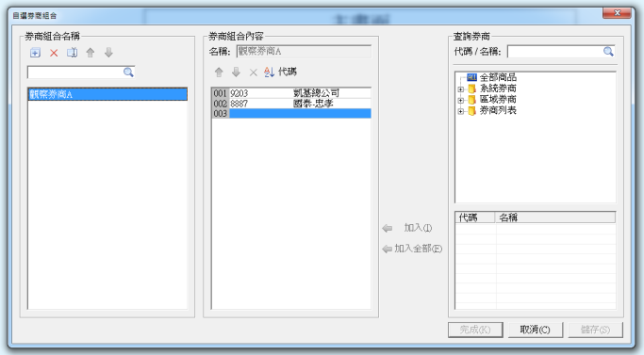Screen dimensions: 644x355
Task: Expand the 區域券商 tree node
Action: [x=461, y=100]
